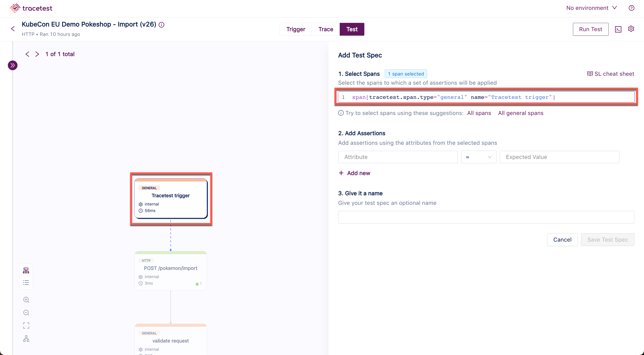Select the POST /pokemon/import span node
Image resolution: width=644 pixels, height=355 pixels.
pos(171,271)
